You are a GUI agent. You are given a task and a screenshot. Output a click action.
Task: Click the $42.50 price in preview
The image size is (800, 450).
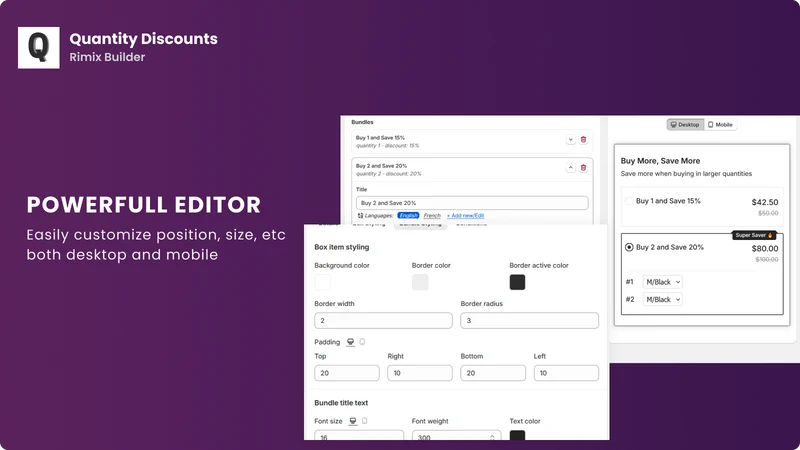click(765, 203)
